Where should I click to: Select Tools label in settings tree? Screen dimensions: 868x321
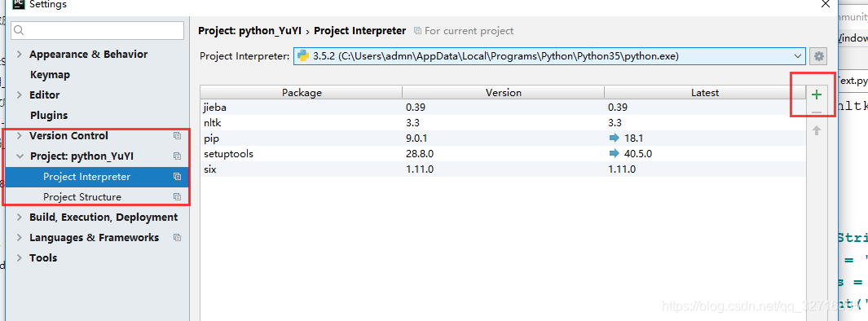[x=43, y=258]
